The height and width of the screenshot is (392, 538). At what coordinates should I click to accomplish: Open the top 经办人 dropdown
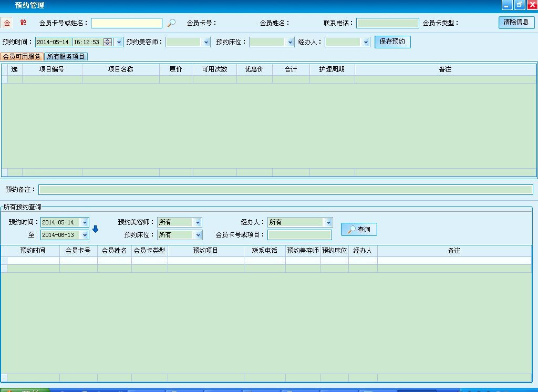(366, 42)
